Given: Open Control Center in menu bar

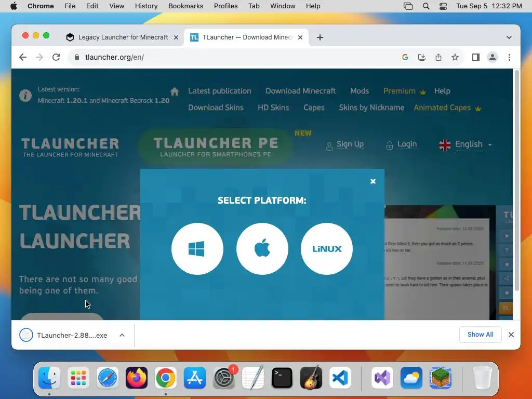Looking at the screenshot, I should click(443, 6).
